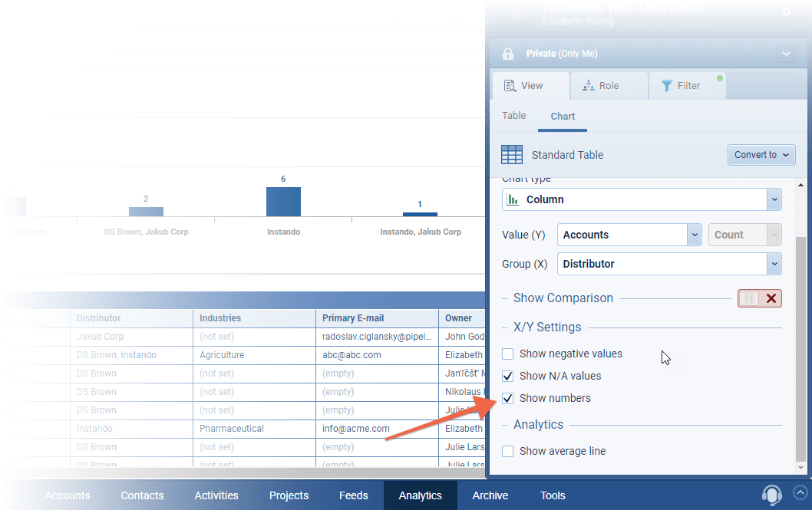Click the circled up-arrow icon in bottom bar
Image resolution: width=812 pixels, height=510 pixels.
point(800,493)
